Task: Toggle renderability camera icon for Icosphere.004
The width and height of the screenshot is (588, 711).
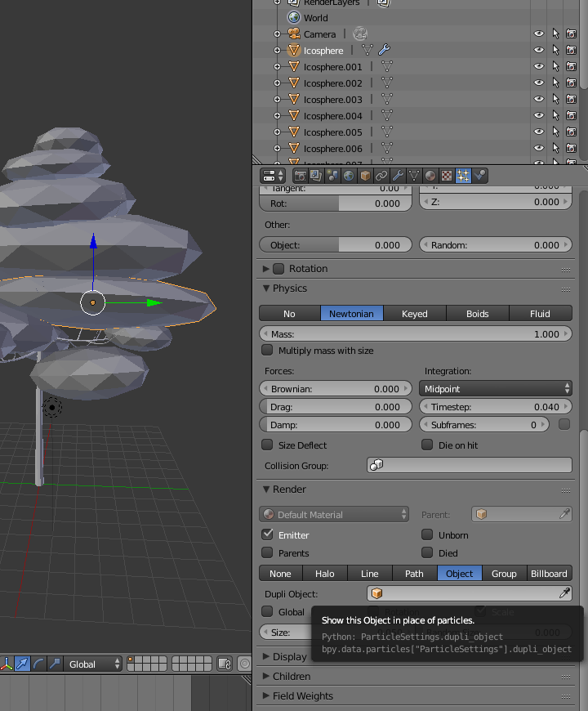Action: 571,115
